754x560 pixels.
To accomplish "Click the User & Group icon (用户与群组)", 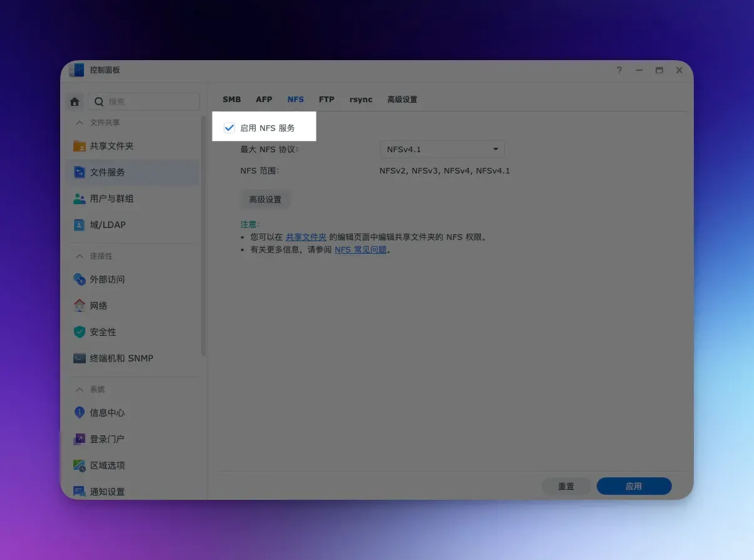I will [x=80, y=199].
